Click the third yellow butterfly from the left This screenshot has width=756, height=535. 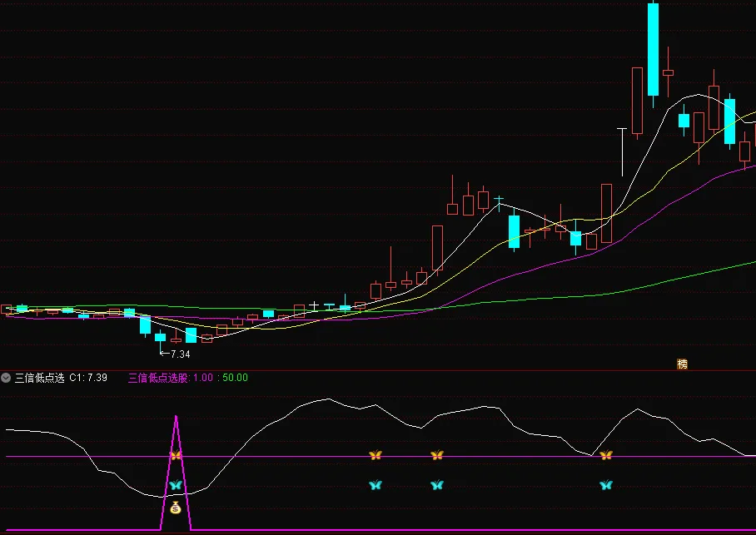coord(437,454)
